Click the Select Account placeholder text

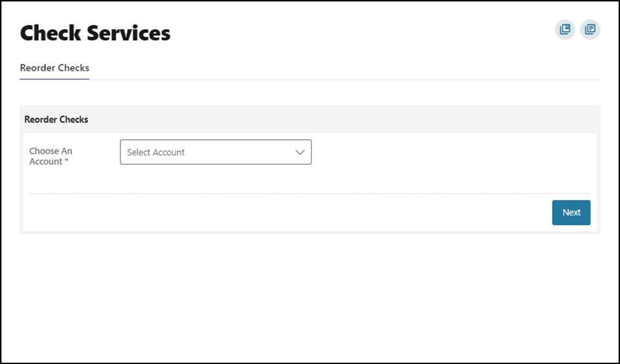pyautogui.click(x=156, y=152)
